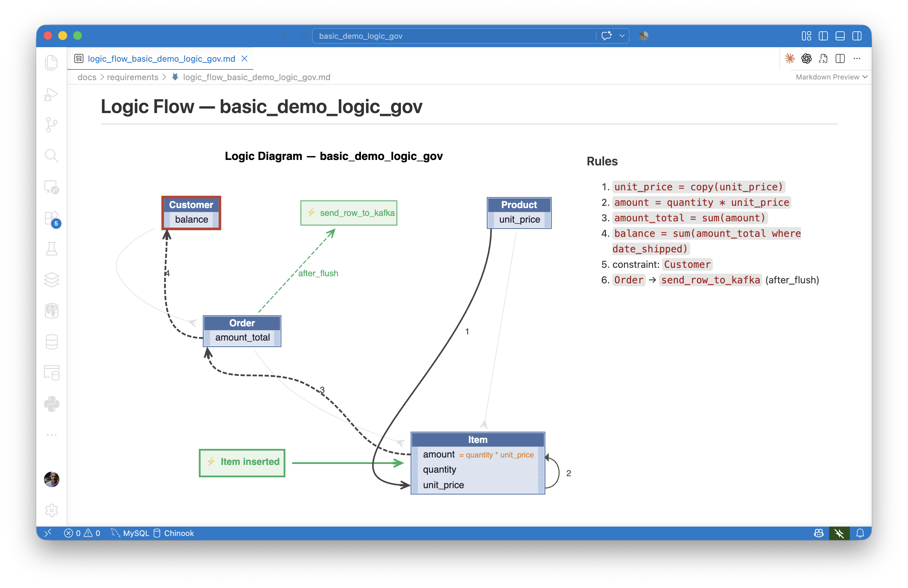Open notifications bell in status bar
The height and width of the screenshot is (588, 908).
pyautogui.click(x=860, y=533)
